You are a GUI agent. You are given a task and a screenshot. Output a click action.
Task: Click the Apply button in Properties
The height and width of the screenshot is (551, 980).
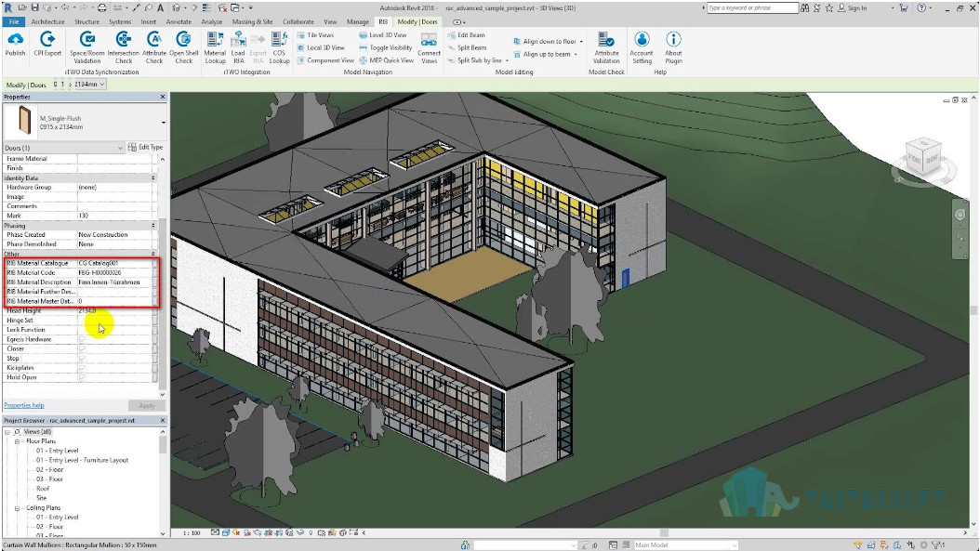[147, 405]
